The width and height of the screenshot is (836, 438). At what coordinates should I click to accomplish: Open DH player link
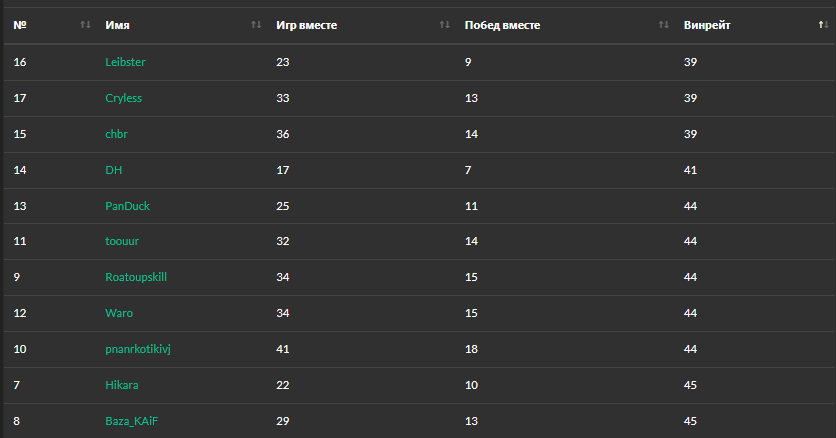[x=113, y=170]
